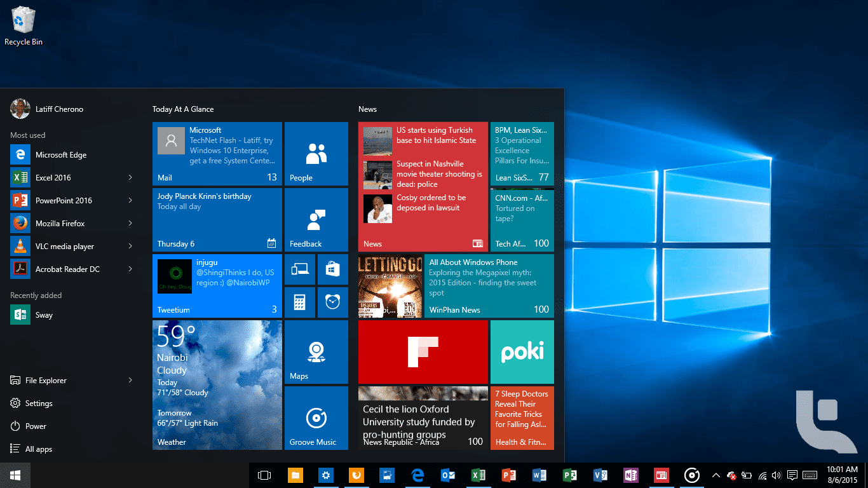This screenshot has height=488, width=868.
Task: Open PowerPoint from the taskbar
Action: coord(509,475)
